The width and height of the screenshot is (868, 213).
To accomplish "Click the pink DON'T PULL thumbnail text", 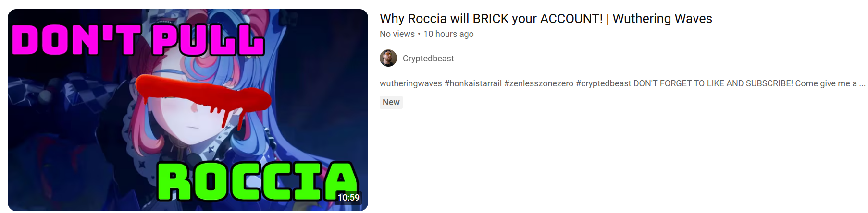I will click(x=138, y=39).
